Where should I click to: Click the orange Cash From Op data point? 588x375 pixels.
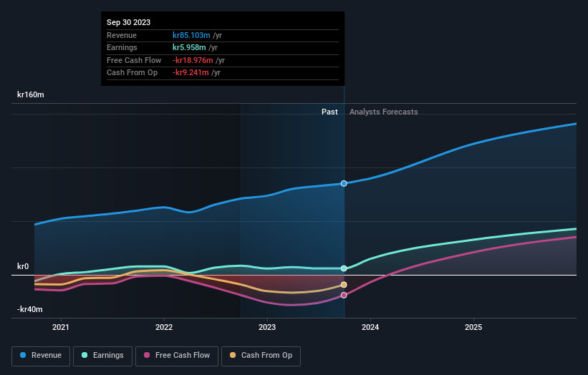344,285
